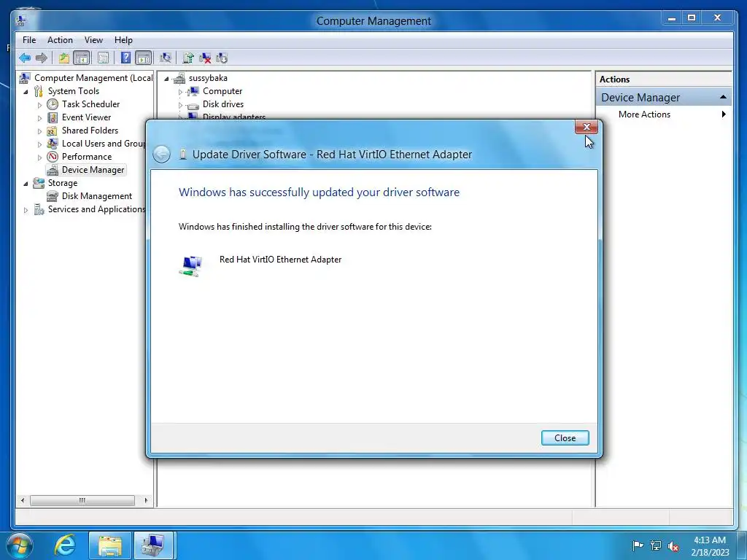Click the Forward arrow in the toolbar

point(42,58)
